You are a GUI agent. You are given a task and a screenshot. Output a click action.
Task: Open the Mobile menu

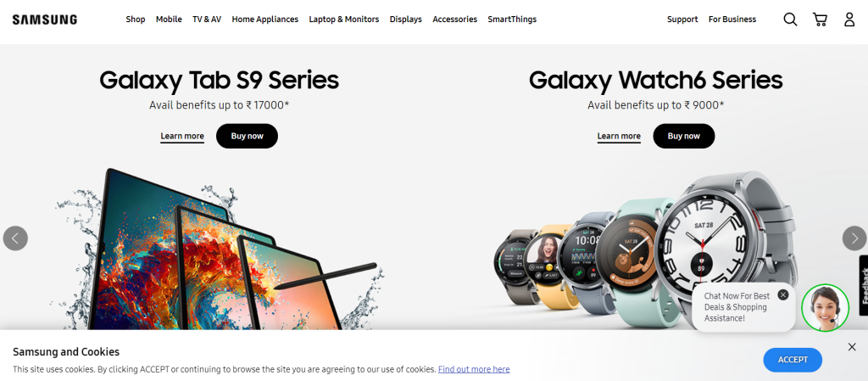tap(169, 20)
